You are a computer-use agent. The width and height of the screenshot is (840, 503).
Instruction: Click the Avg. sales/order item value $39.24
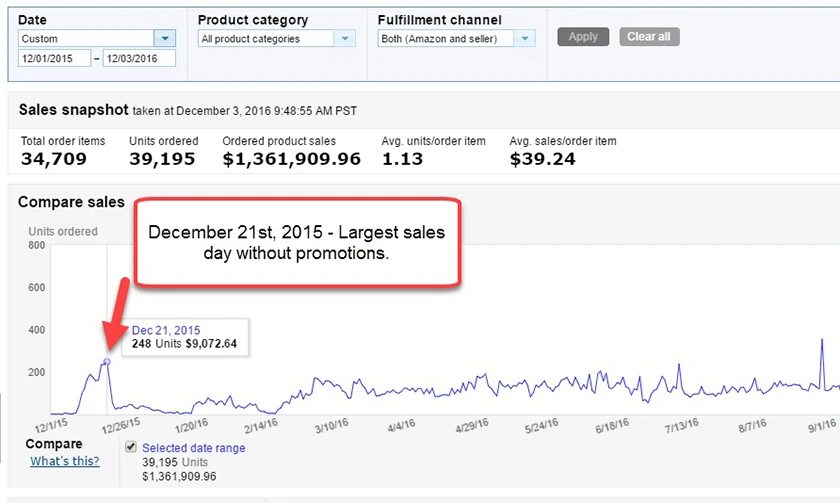(542, 159)
